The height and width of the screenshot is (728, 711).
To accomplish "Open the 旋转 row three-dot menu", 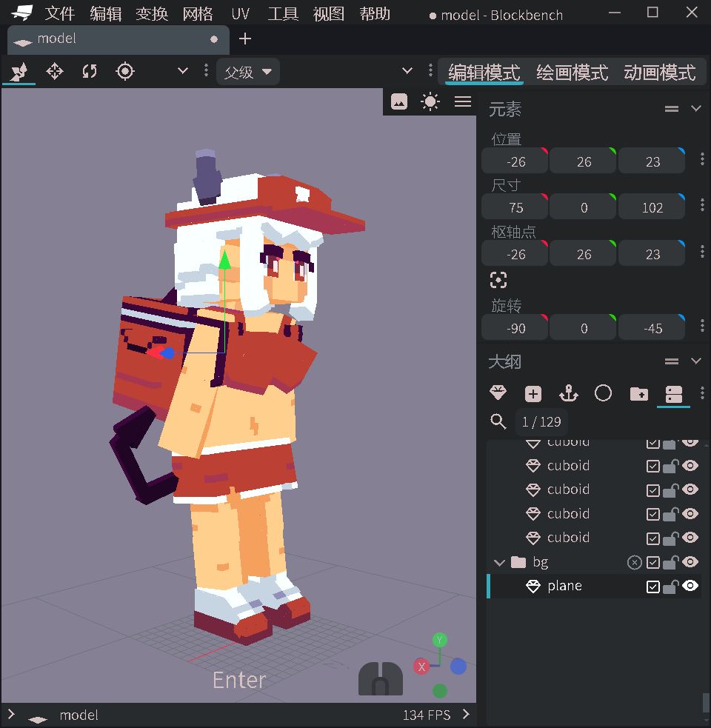I will [x=702, y=326].
